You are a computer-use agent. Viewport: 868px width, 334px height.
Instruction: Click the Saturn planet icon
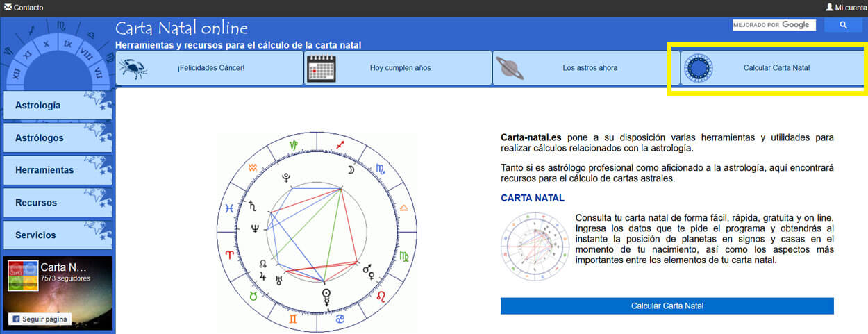point(510,68)
